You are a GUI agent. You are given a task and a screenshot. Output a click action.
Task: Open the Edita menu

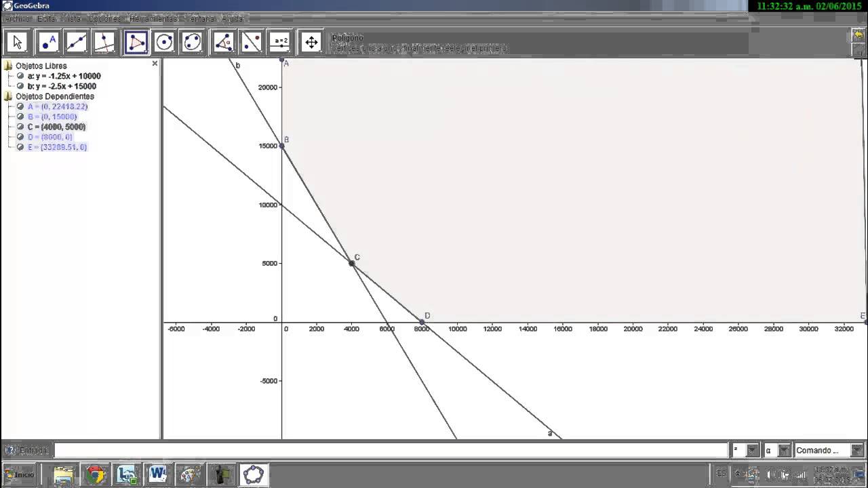tap(47, 18)
